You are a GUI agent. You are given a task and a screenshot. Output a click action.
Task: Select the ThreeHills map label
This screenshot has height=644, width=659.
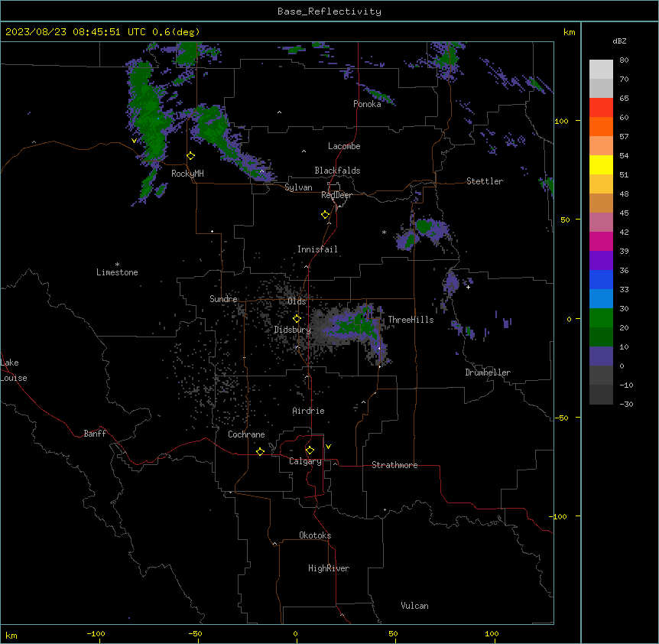coord(411,320)
